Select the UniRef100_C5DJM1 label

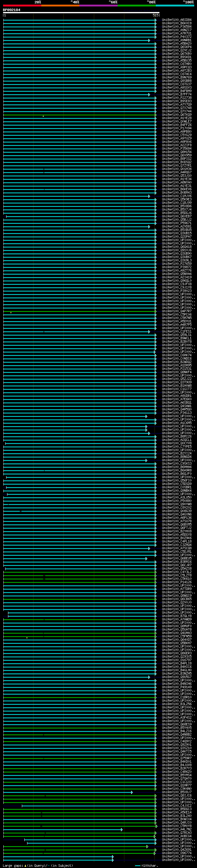click(176, 551)
